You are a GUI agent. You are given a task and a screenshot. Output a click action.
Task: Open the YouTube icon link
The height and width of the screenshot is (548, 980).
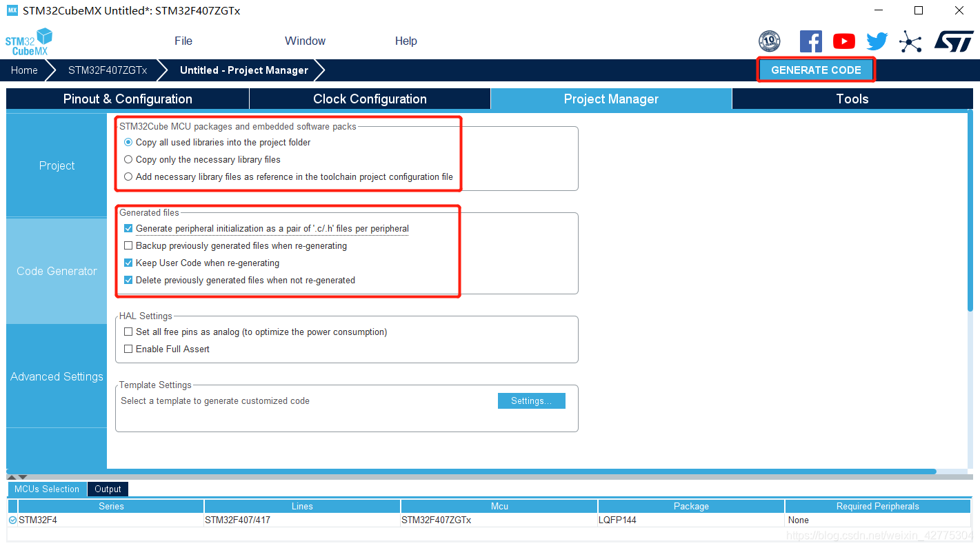(844, 41)
